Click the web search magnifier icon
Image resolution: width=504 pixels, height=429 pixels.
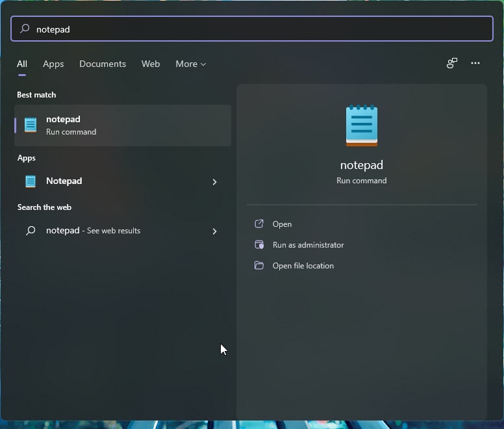[x=31, y=231]
